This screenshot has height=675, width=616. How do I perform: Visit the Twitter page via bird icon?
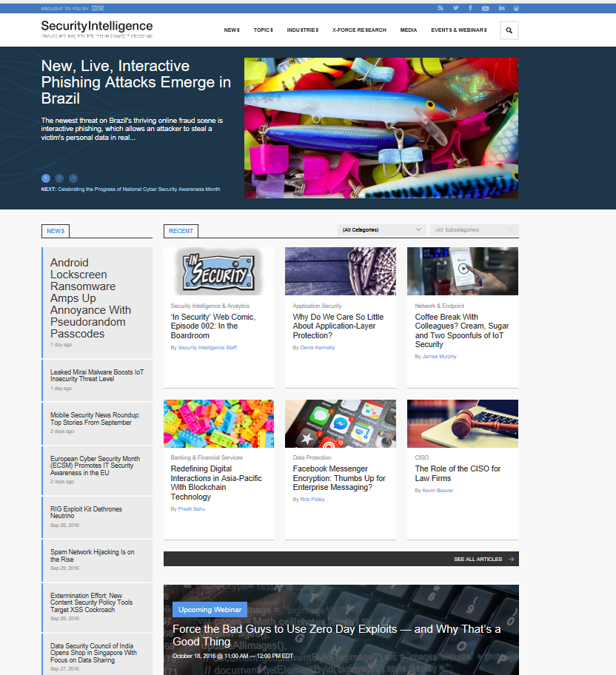[x=456, y=8]
